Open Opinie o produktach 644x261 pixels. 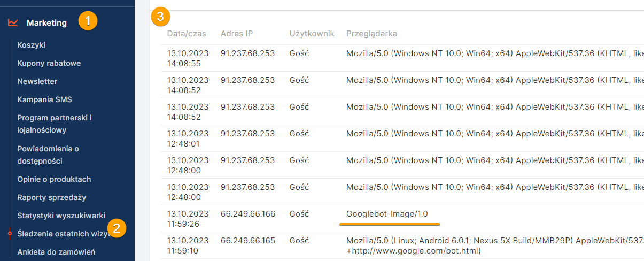pos(54,179)
